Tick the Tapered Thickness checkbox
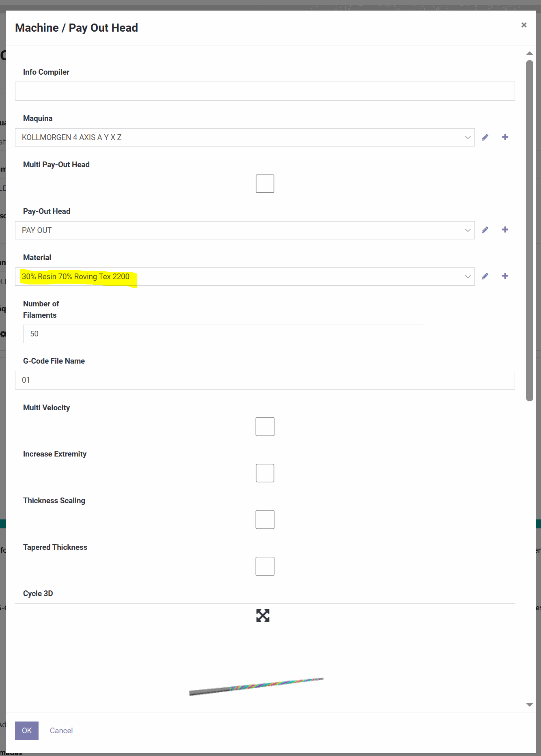 [x=265, y=566]
